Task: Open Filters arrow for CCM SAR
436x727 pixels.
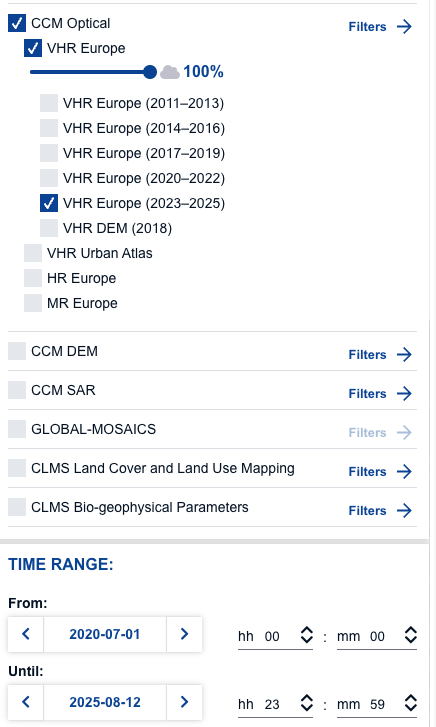Action: coord(404,394)
